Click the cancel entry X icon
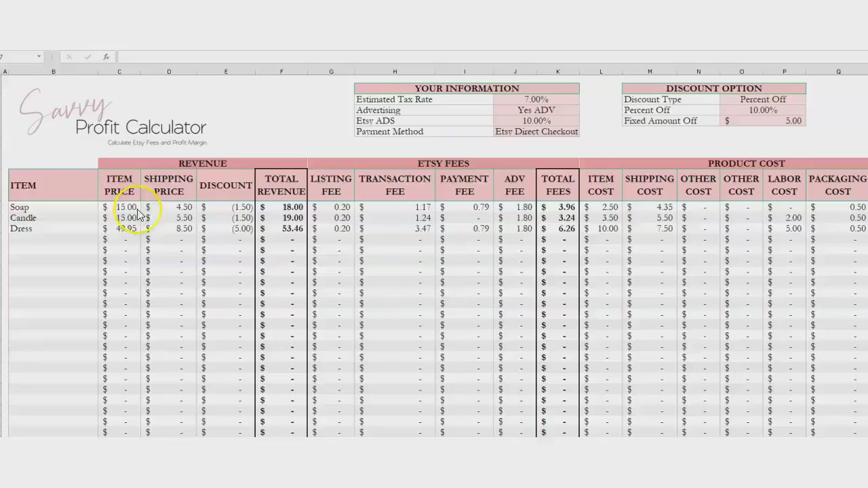This screenshot has height=488, width=868. pyautogui.click(x=68, y=57)
